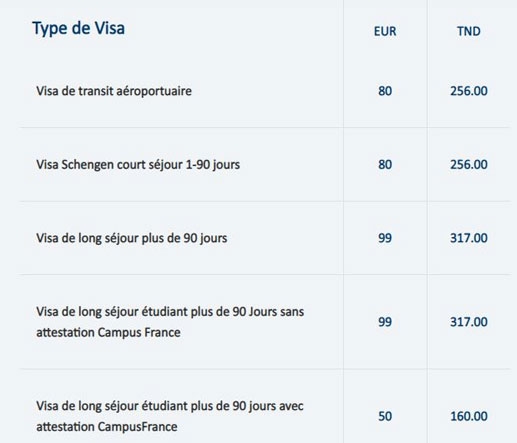Click the 50 EUR price
The height and width of the screenshot is (443, 517).
(x=385, y=416)
